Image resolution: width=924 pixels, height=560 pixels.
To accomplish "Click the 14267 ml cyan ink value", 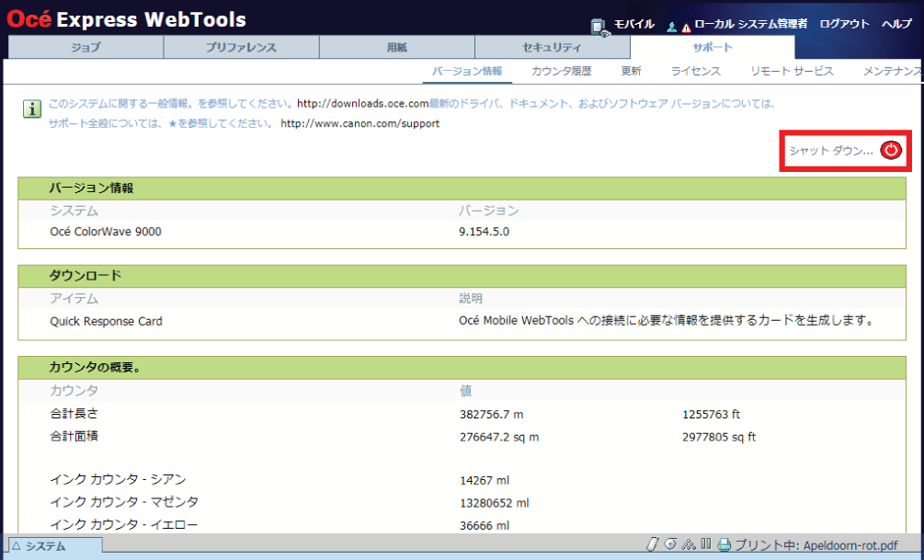I will coord(485,480).
